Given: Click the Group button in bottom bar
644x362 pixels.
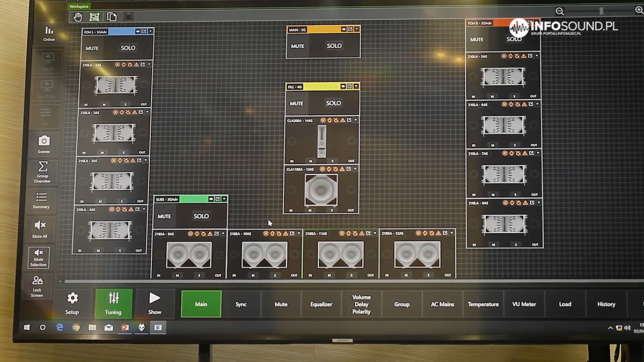Looking at the screenshot, I should point(402,304).
